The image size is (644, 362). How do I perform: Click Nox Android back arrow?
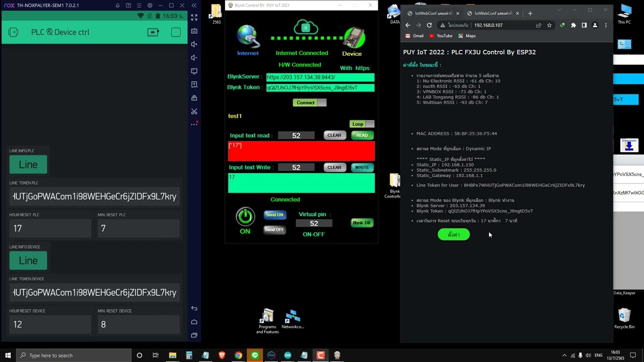(x=194, y=308)
